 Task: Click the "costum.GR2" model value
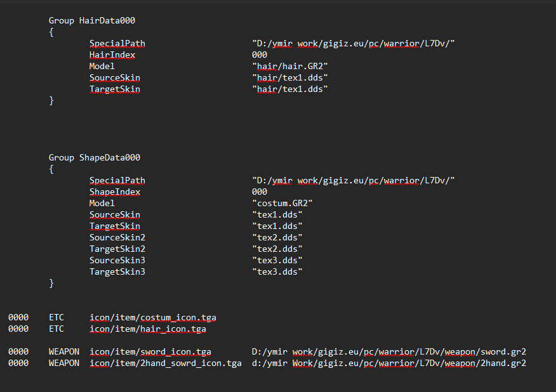tap(282, 204)
